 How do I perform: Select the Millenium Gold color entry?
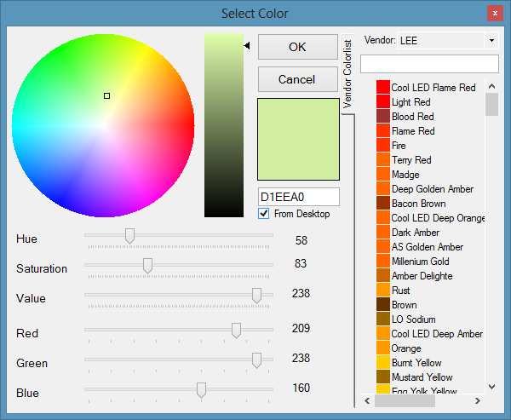pyautogui.click(x=420, y=262)
